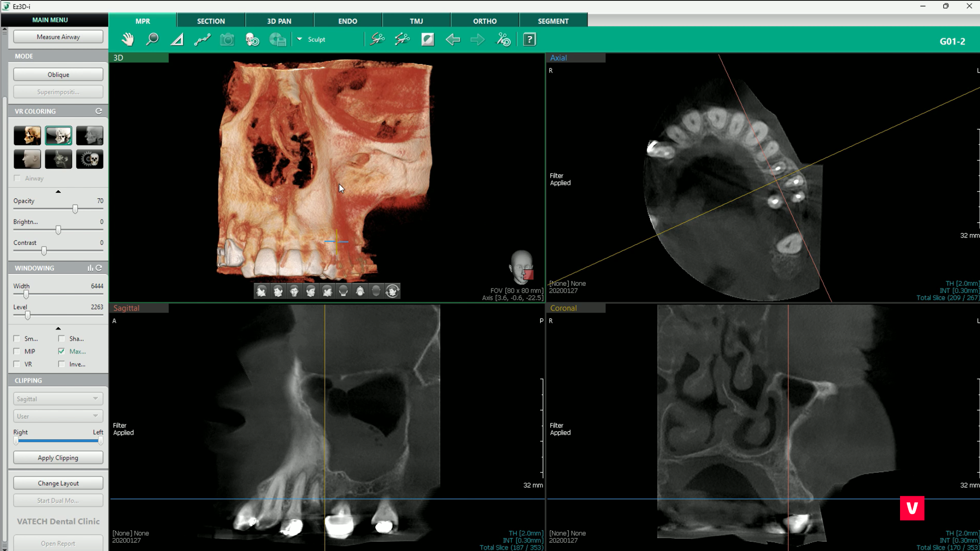
Task: Enable the VR checkbox
Action: [17, 364]
